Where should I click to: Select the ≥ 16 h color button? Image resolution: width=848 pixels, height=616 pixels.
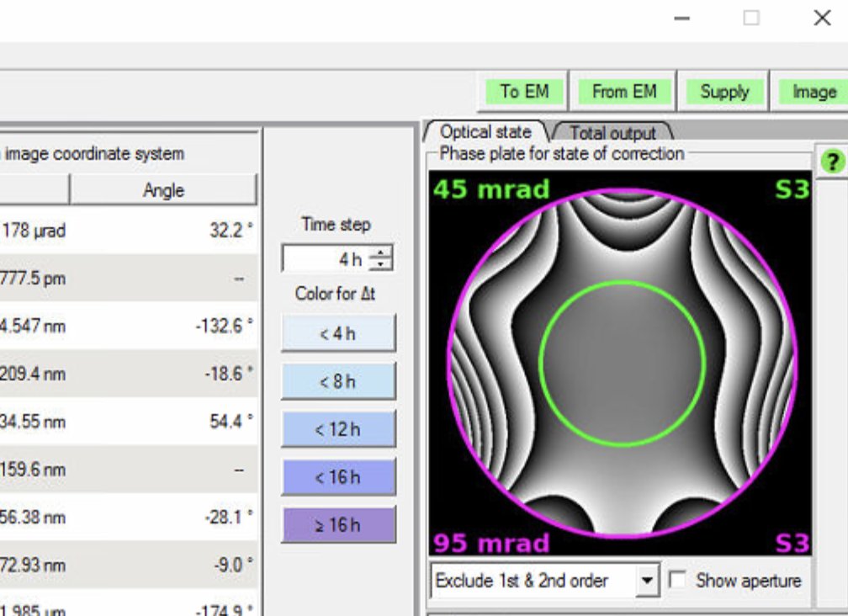tap(338, 524)
